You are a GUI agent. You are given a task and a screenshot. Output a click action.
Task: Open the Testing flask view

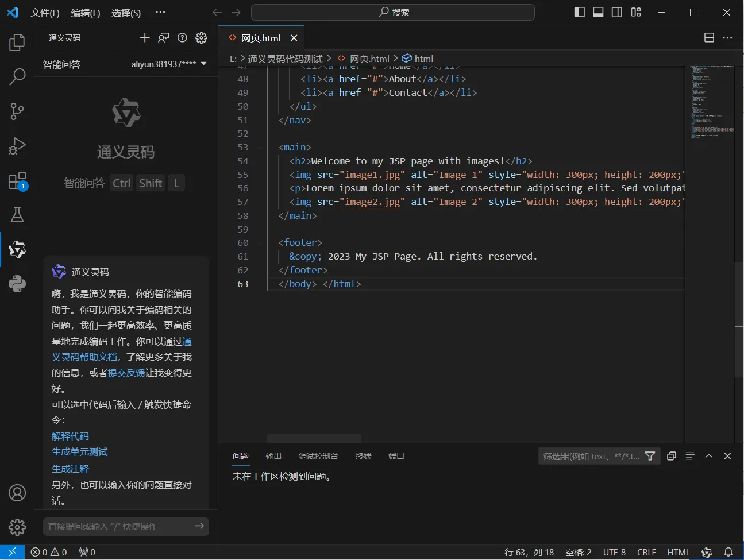17,215
